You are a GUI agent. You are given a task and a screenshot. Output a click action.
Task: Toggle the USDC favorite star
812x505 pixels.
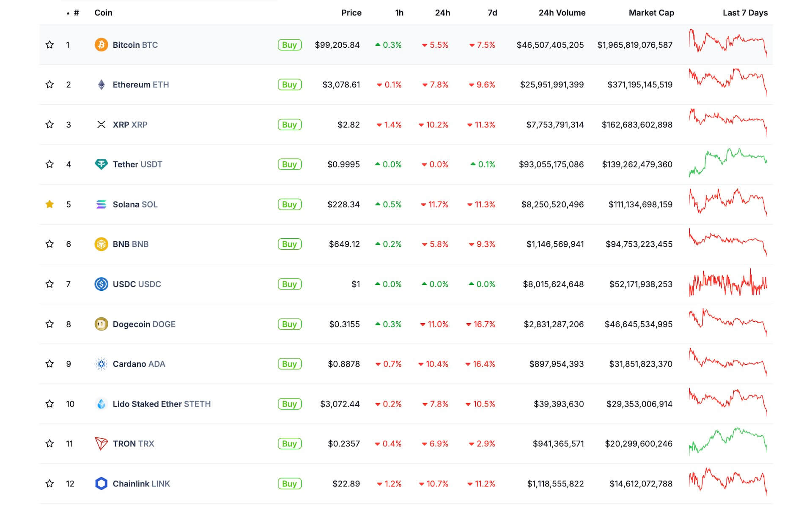point(49,284)
